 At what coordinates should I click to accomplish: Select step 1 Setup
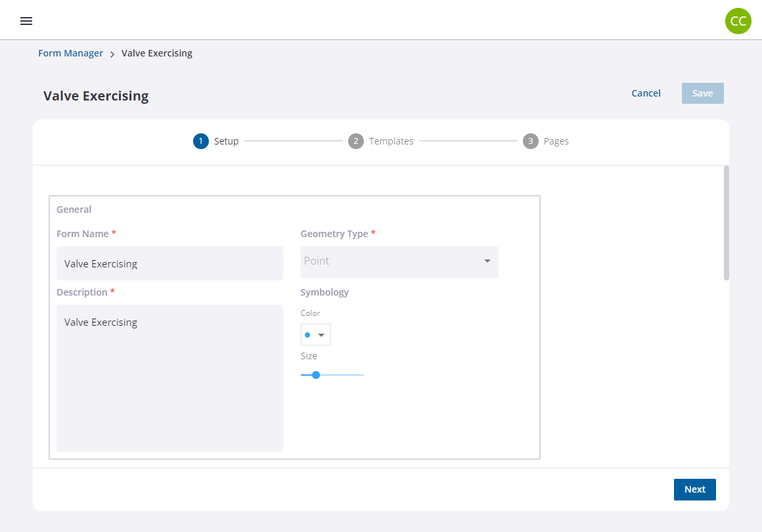(x=215, y=141)
